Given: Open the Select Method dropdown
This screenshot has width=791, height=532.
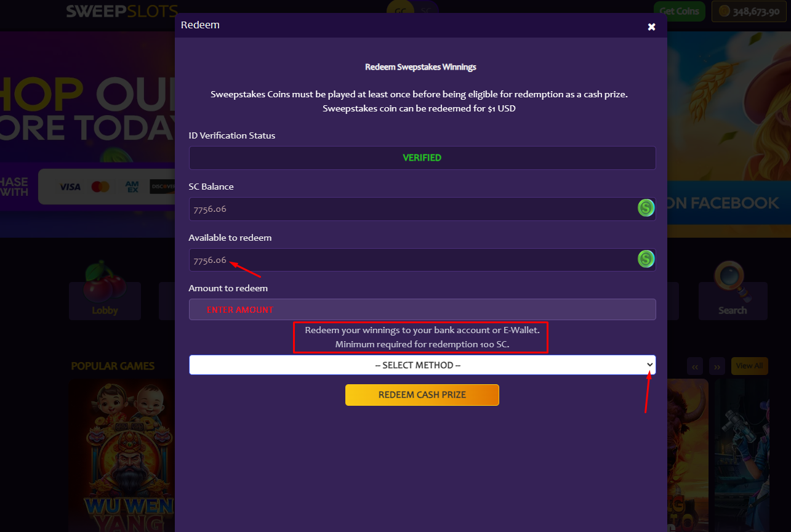Looking at the screenshot, I should tap(422, 365).
